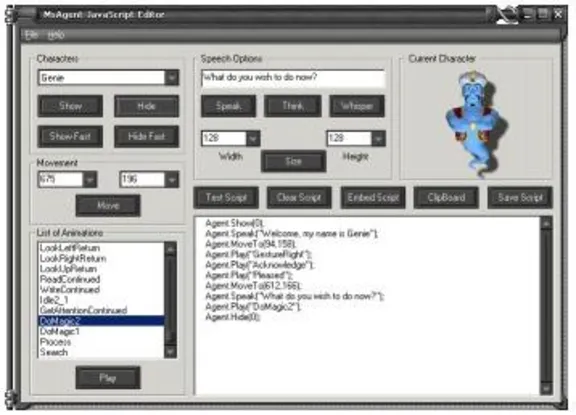Click the Speak button
Viewport: 576px width, 415px height.
coord(228,106)
